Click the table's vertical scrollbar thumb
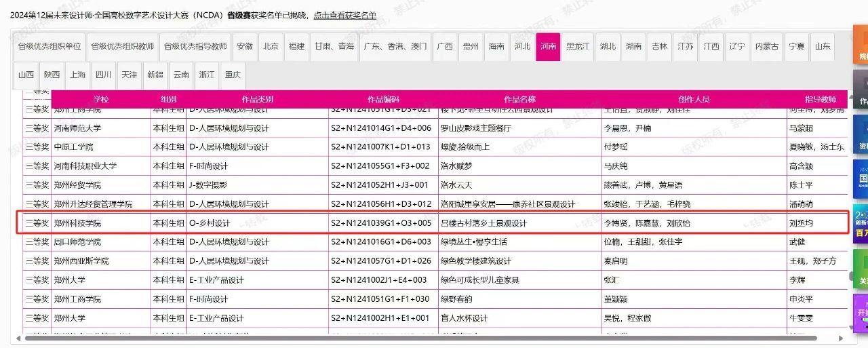The image size is (868, 348). click(x=851, y=275)
